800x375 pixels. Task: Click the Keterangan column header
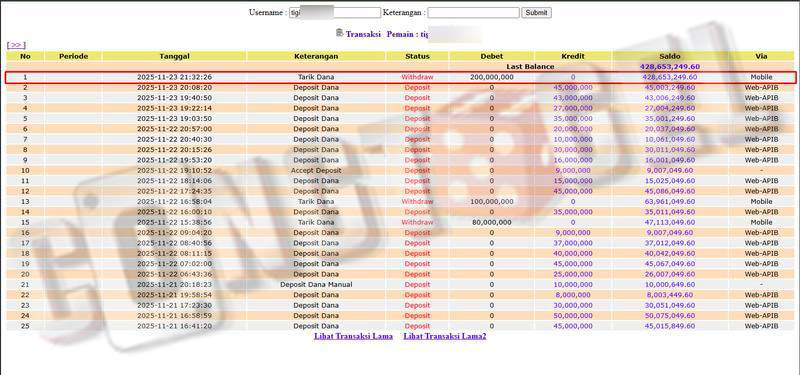coord(316,57)
